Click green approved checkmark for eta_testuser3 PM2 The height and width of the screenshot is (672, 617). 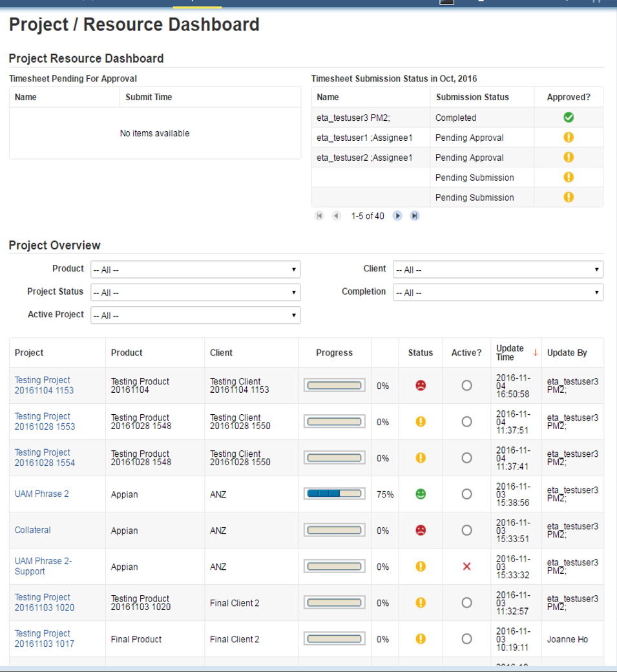tap(569, 118)
